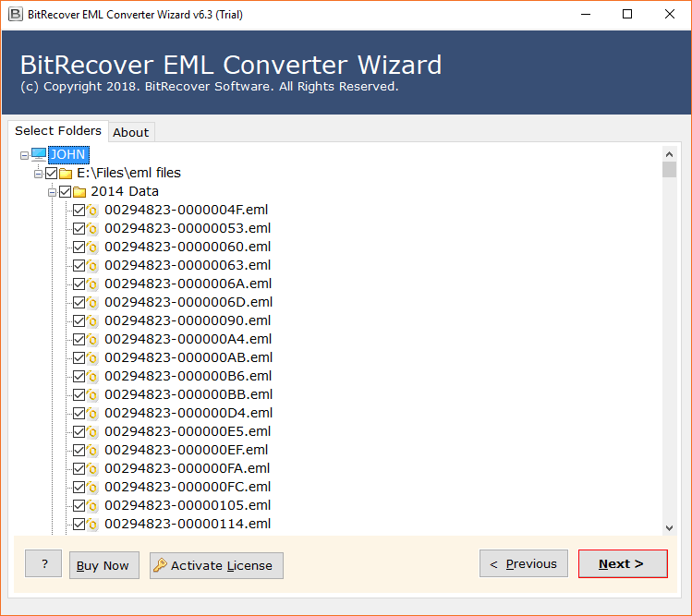This screenshot has height=616, width=692.
Task: Click file icon of 00294823-000000B6.eml
Action: [92, 377]
